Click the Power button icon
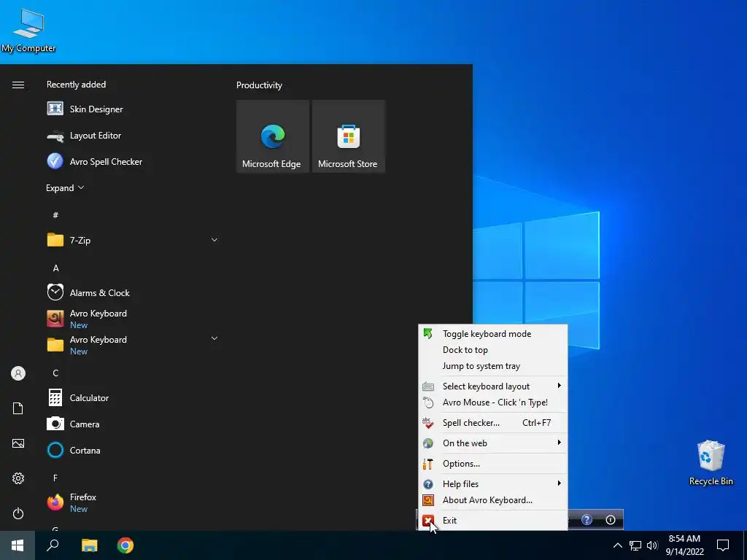 (x=18, y=514)
